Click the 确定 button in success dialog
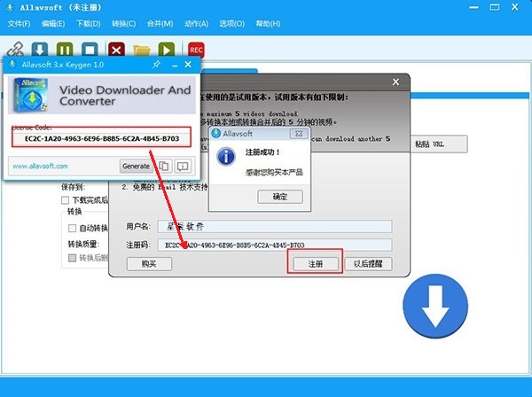 click(x=280, y=197)
